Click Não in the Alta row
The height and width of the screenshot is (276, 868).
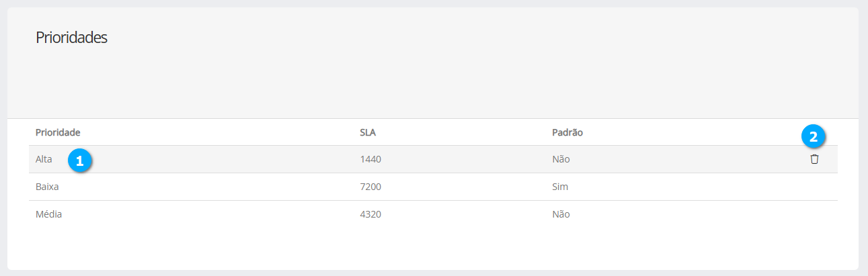pyautogui.click(x=561, y=159)
